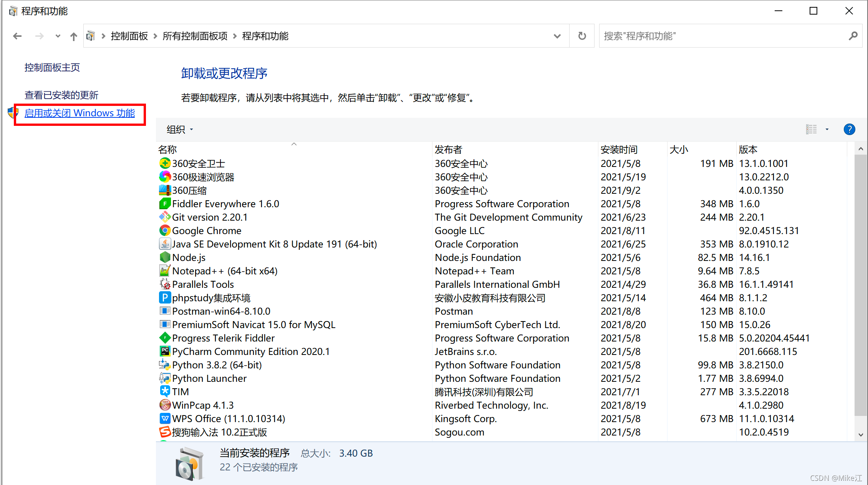Open the recent locations dropdown arrow
The height and width of the screenshot is (485, 868).
tap(58, 36)
